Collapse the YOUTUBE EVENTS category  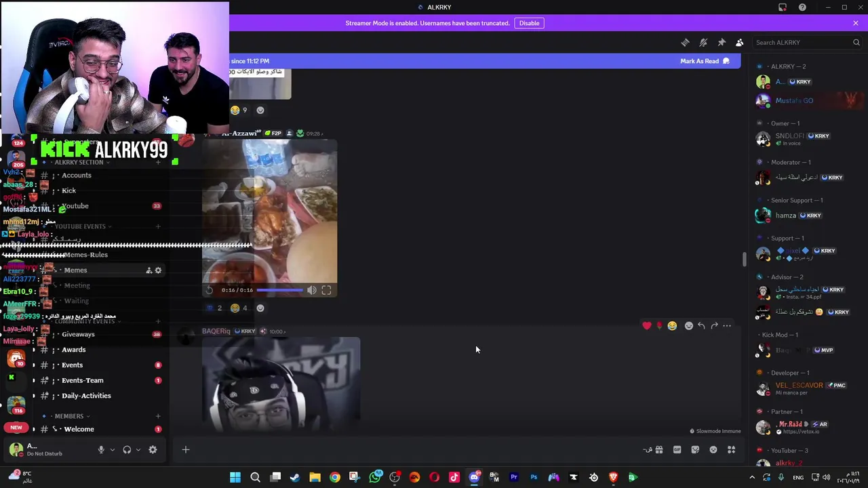[80, 226]
